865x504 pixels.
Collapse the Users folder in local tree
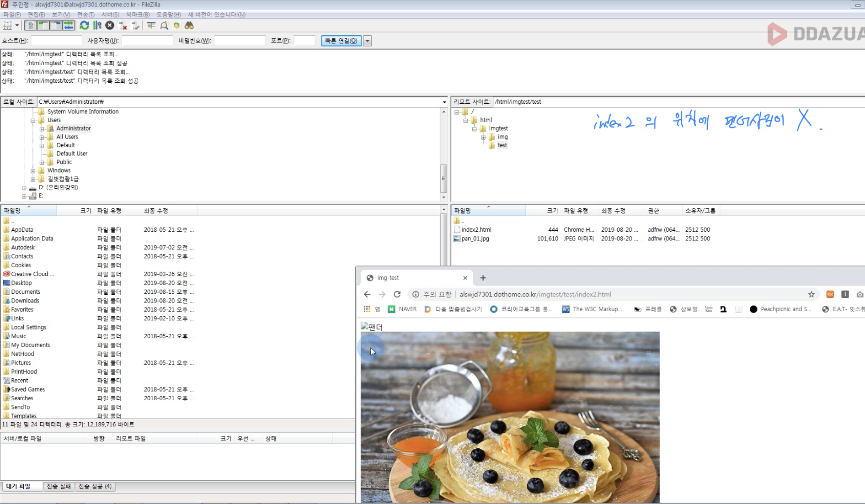point(33,120)
